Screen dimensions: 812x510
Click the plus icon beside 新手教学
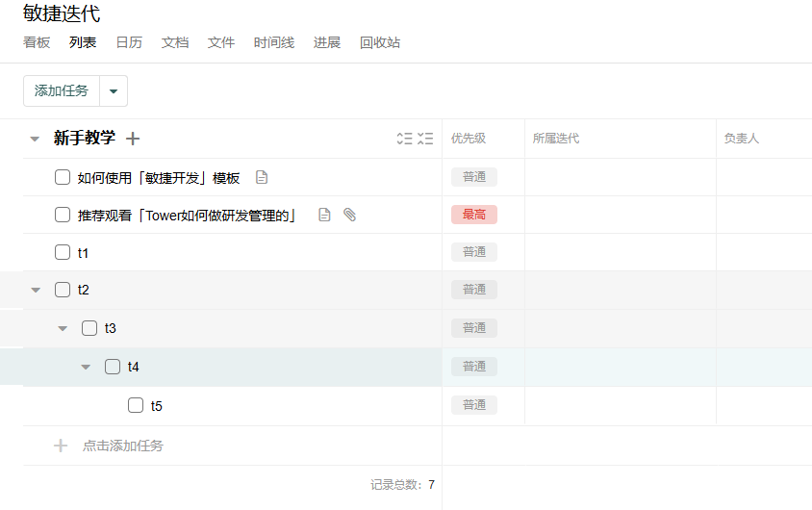[133, 139]
